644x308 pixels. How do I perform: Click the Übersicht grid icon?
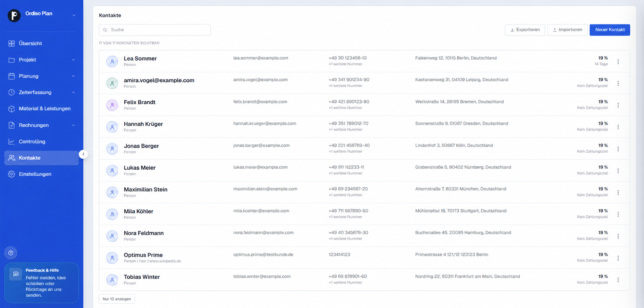[11, 43]
